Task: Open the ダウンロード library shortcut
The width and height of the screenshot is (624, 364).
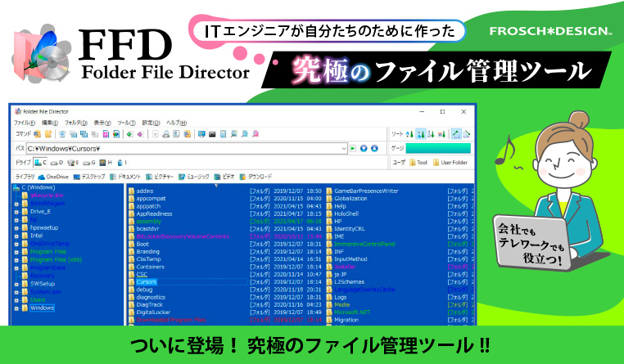Action: click(255, 177)
